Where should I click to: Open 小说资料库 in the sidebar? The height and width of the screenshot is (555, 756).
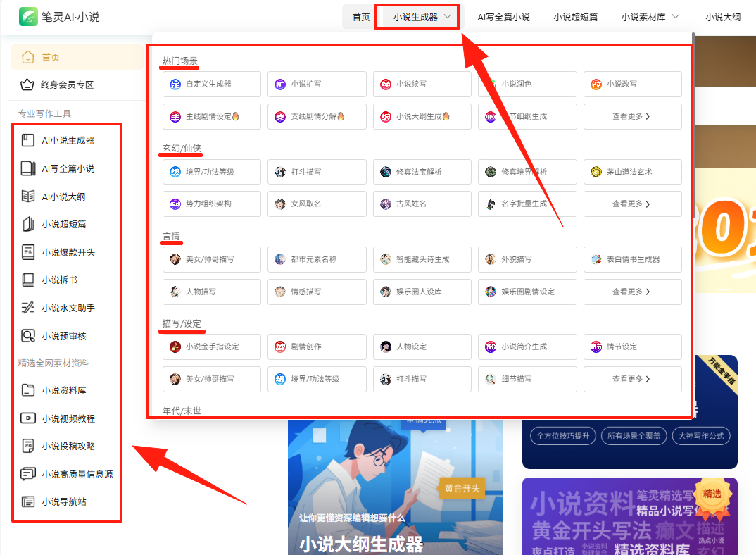pos(53,390)
